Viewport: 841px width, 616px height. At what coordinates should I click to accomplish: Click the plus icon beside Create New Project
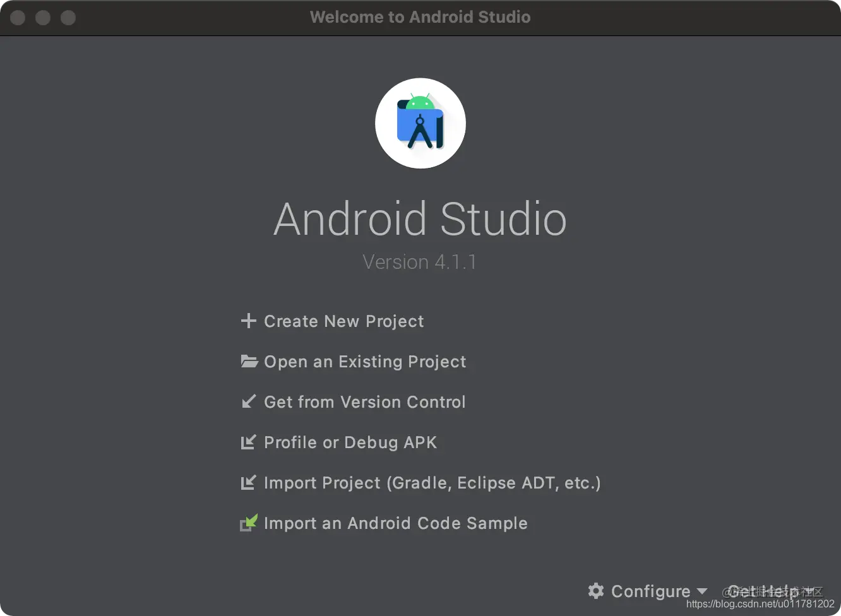pyautogui.click(x=248, y=321)
